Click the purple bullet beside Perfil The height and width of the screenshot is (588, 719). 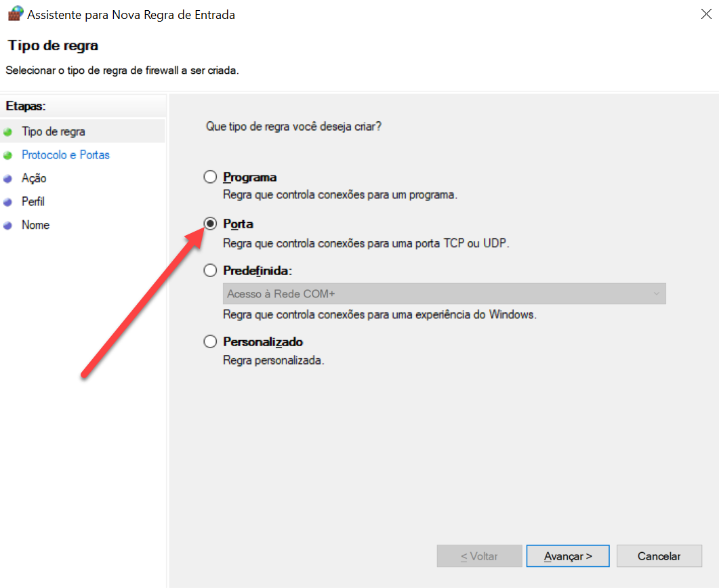8,202
